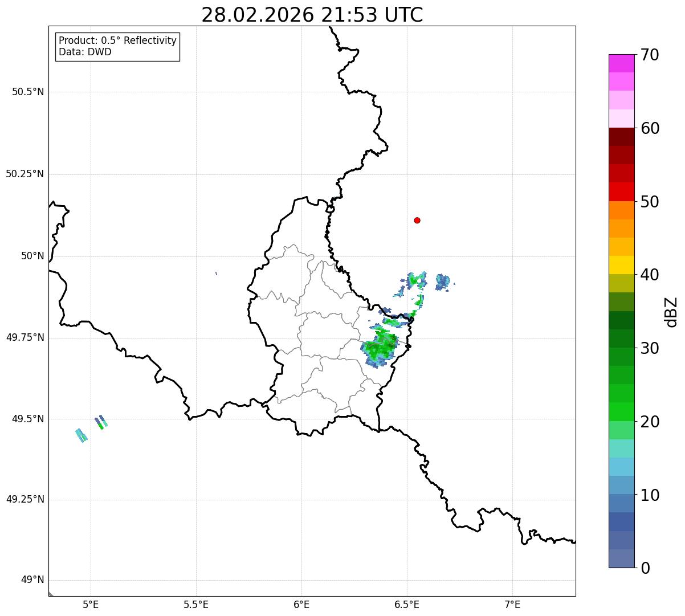Click the colorbar tick label '40'
Screen dimensions: 685x616
click(x=650, y=275)
